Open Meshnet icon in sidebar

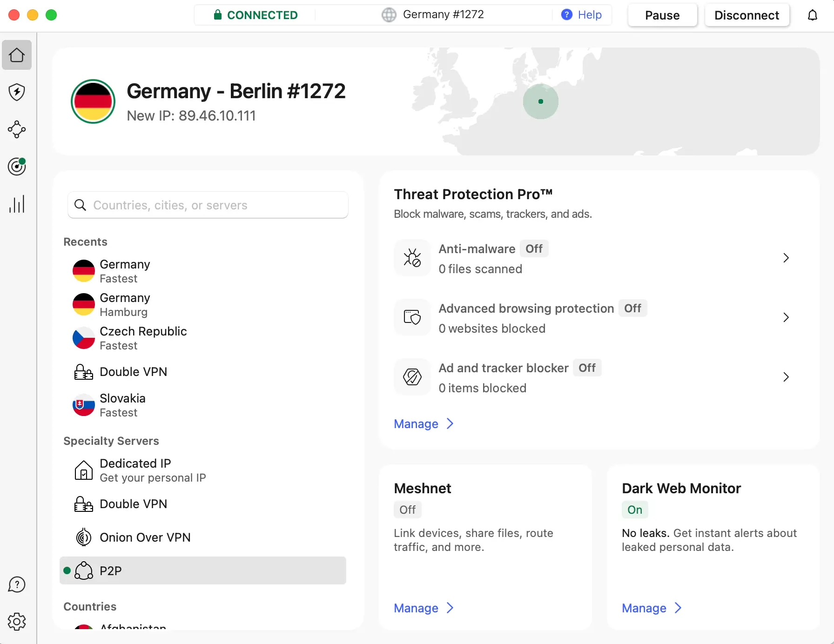click(x=17, y=129)
